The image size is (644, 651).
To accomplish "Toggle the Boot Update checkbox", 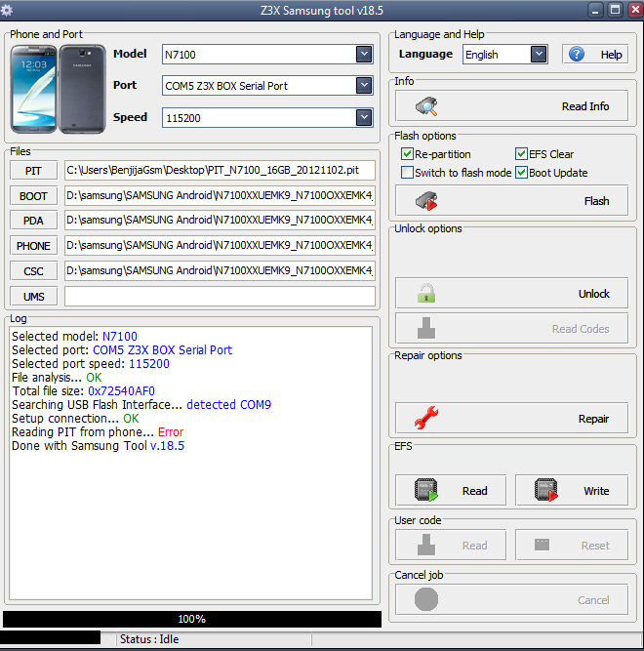I will coord(521,173).
